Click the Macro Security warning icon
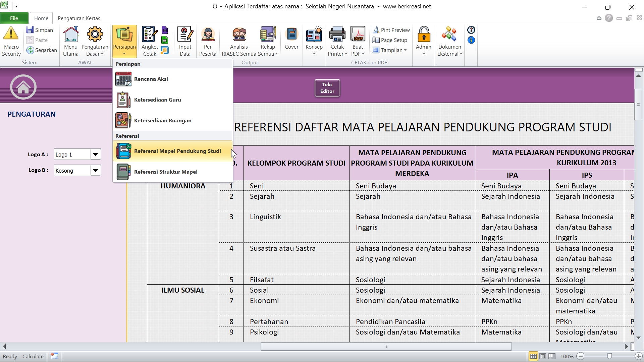Image resolution: width=644 pixels, height=362 pixels. point(11,34)
